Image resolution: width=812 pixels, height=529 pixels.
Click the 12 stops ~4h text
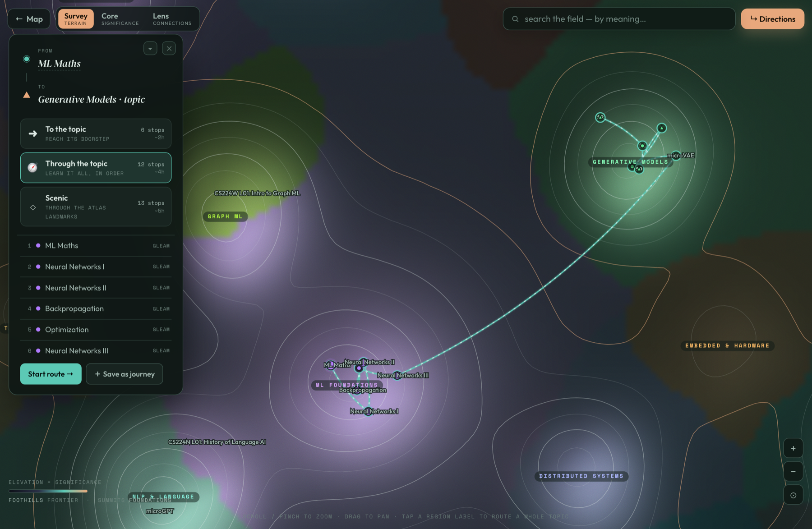point(151,168)
